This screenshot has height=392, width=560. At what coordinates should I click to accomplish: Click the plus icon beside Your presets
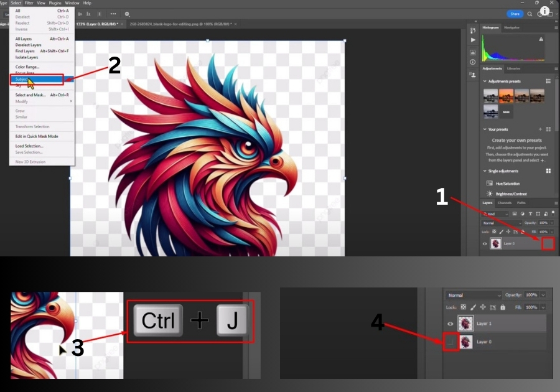coord(540,129)
